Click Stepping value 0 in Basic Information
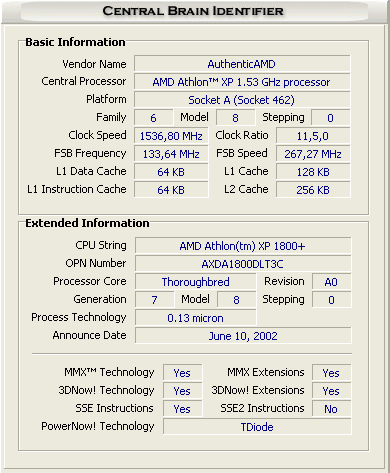390x473 pixels. point(331,118)
